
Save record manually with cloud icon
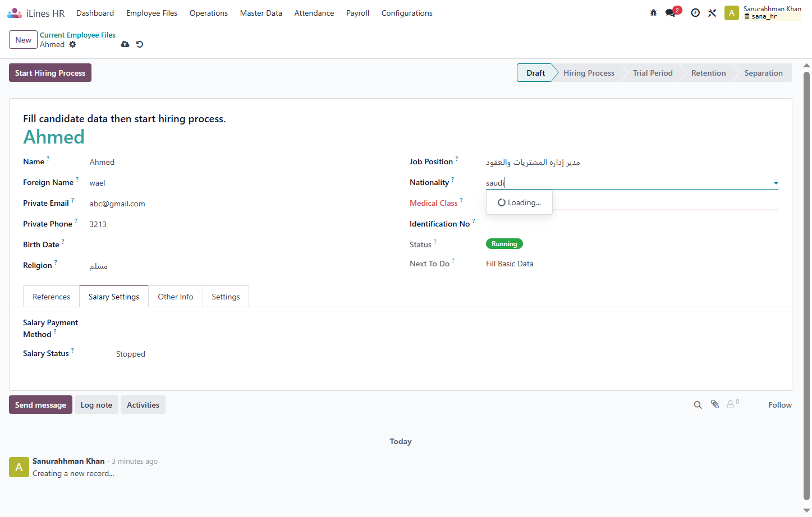tap(125, 44)
